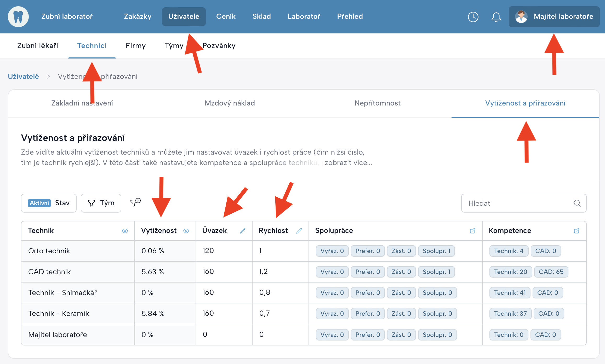Open Majitel laboratoře user menu

(554, 17)
